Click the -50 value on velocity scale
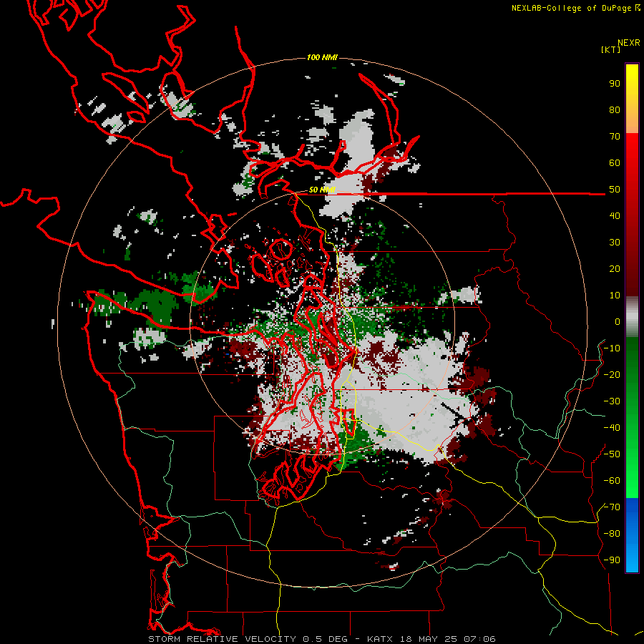 pos(612,454)
